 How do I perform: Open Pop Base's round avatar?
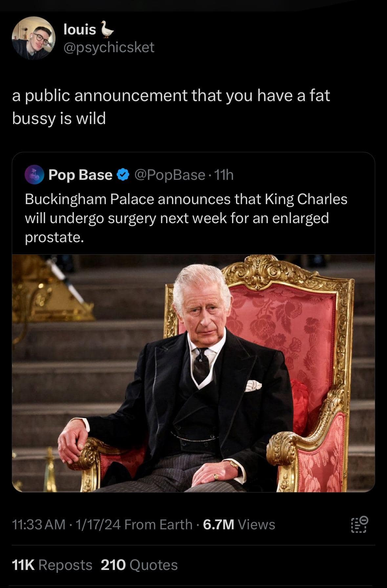point(34,175)
